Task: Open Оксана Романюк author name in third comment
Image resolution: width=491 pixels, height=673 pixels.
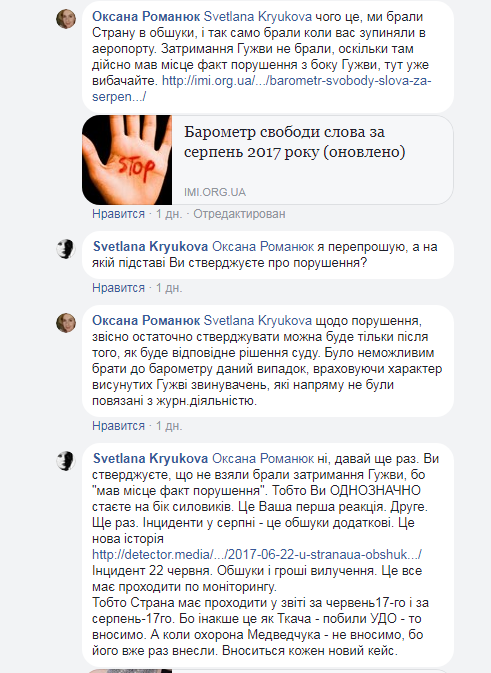Action: click(146, 320)
